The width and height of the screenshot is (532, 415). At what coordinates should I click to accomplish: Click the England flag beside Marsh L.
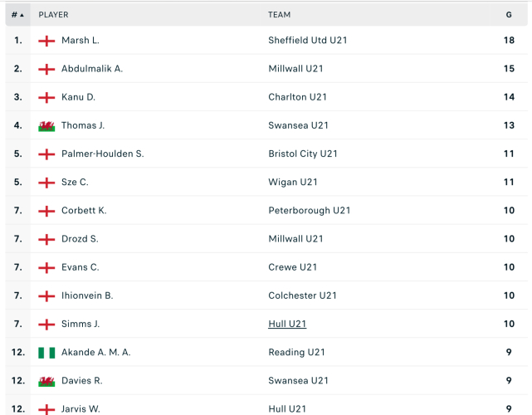point(46,41)
